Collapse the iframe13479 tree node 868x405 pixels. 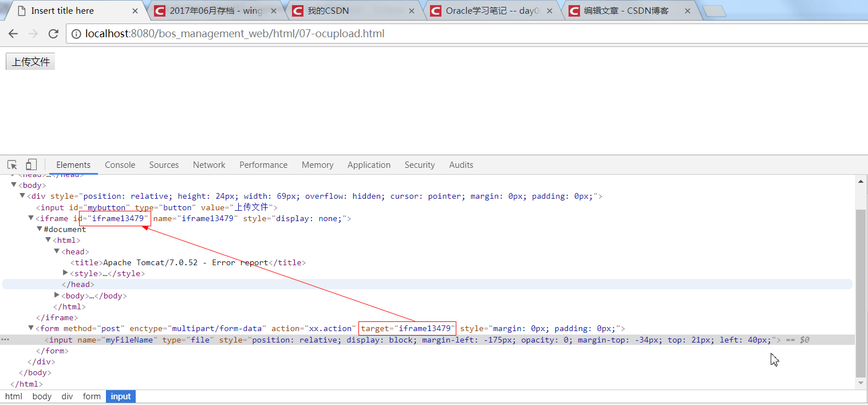(30, 218)
